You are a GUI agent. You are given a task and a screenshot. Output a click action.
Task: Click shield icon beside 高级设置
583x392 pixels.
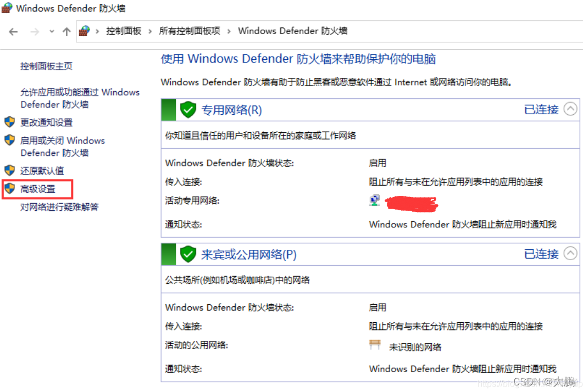10,188
